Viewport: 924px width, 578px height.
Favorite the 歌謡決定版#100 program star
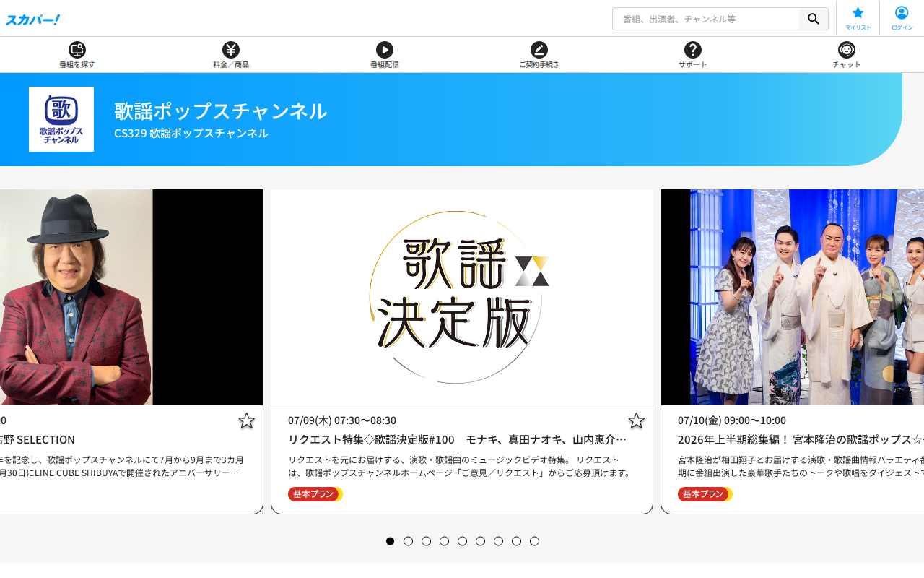[636, 420]
